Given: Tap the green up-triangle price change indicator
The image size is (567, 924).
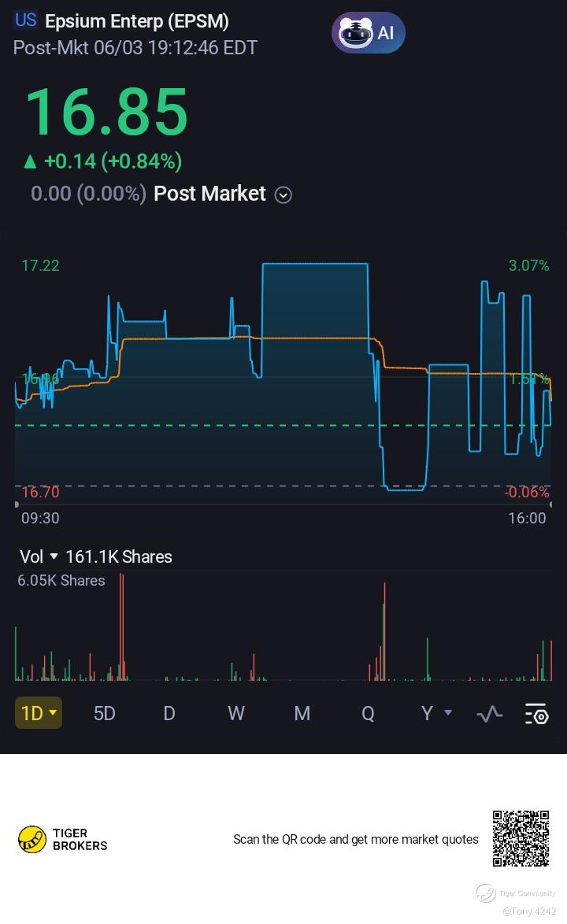Looking at the screenshot, I should pyautogui.click(x=30, y=161).
